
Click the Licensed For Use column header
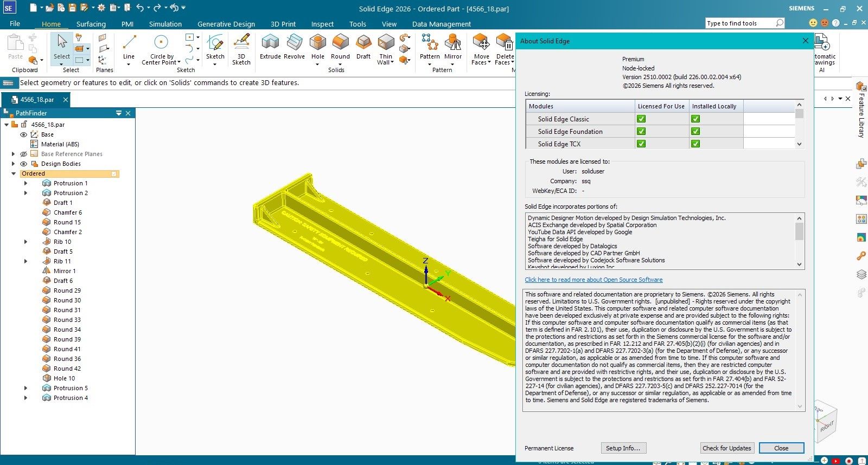662,106
